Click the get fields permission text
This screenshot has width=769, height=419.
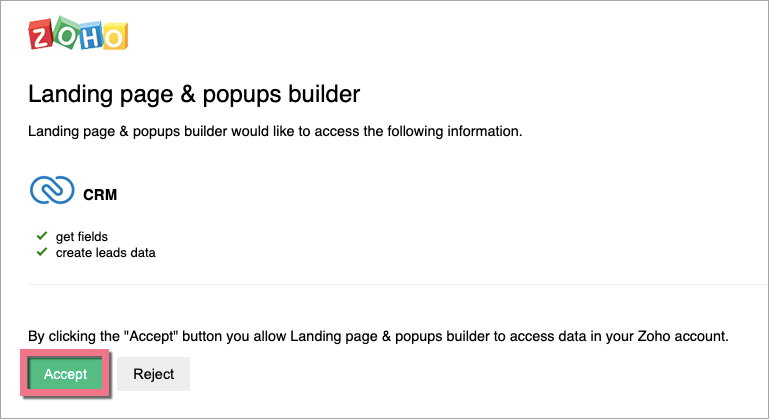(x=81, y=236)
